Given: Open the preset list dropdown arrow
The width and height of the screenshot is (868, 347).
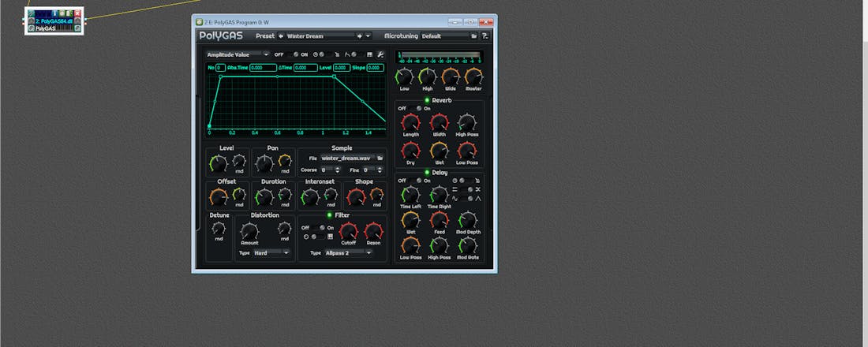Looking at the screenshot, I should (368, 36).
